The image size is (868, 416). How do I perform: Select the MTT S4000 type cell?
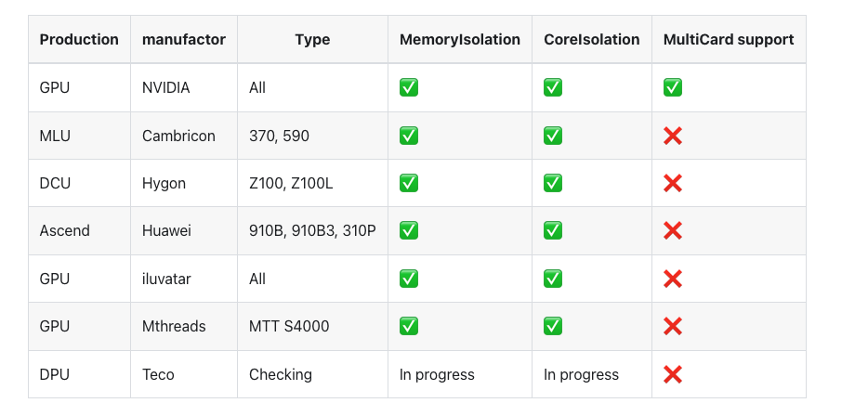[x=289, y=326]
